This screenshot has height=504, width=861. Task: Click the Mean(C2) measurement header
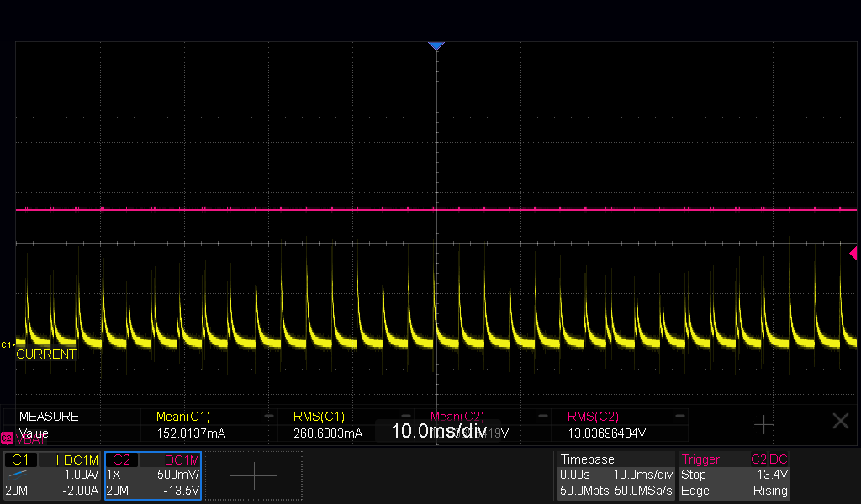457,417
